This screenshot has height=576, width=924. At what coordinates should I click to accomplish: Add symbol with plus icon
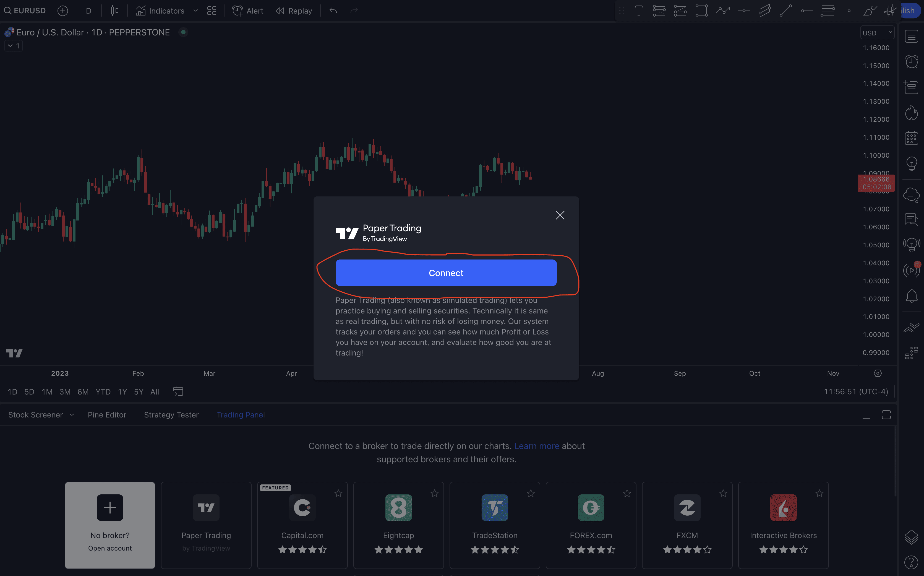coord(63,11)
